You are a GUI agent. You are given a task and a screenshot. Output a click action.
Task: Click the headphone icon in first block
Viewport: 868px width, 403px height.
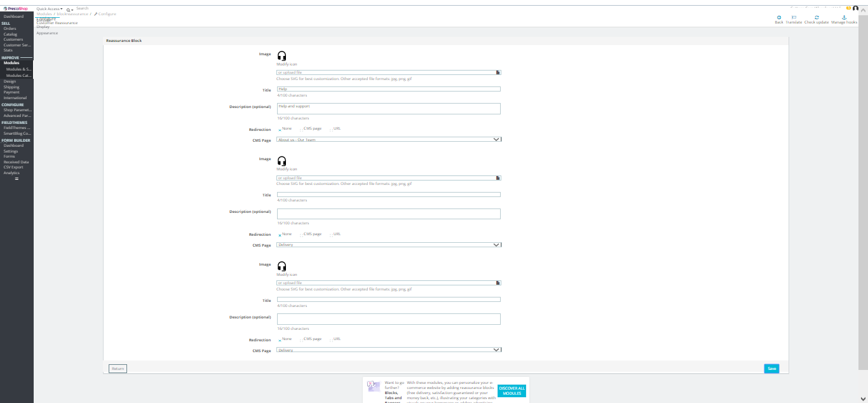coord(282,56)
